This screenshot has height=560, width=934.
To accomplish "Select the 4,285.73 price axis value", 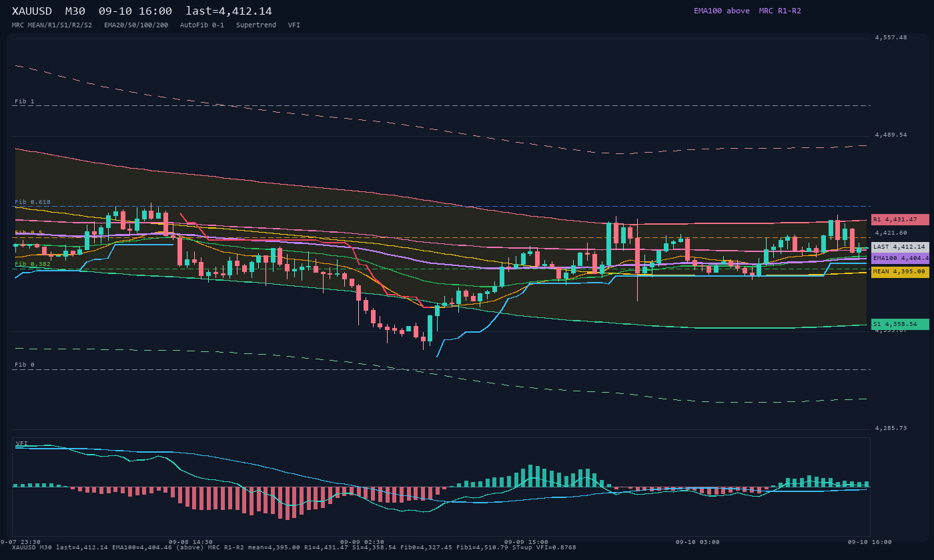I will (x=891, y=428).
